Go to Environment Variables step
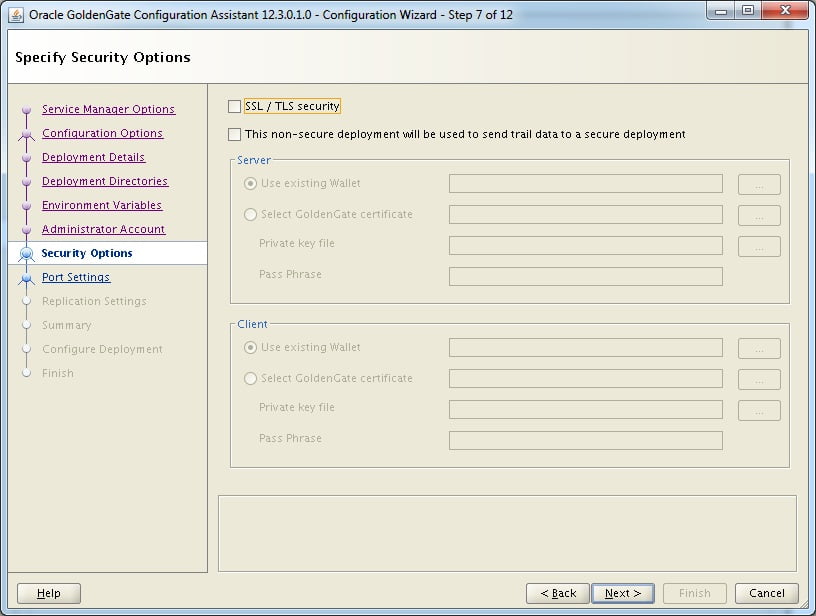 click(x=102, y=205)
